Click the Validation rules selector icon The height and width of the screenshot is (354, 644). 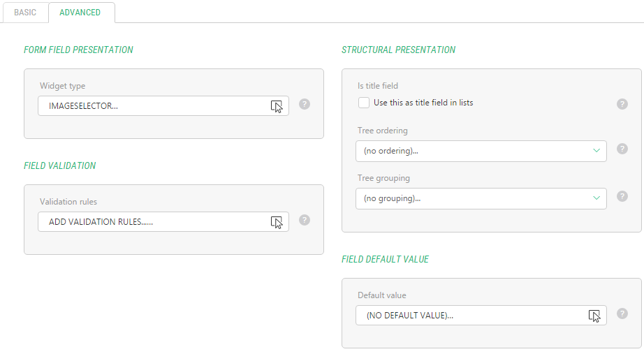277,222
